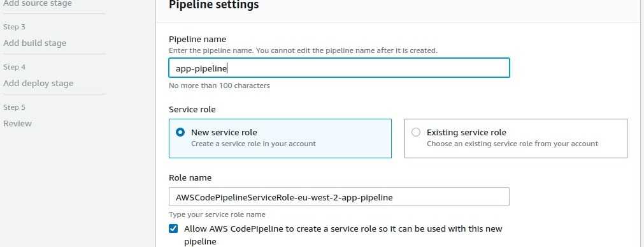Go to Add source stage step
Screen dimensions: 644x247
(x=38, y=3)
